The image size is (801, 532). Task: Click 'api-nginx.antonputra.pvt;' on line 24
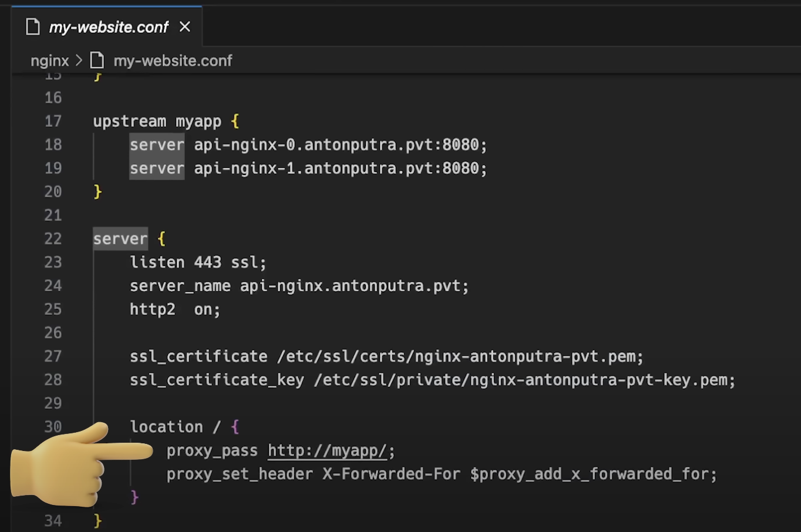354,286
